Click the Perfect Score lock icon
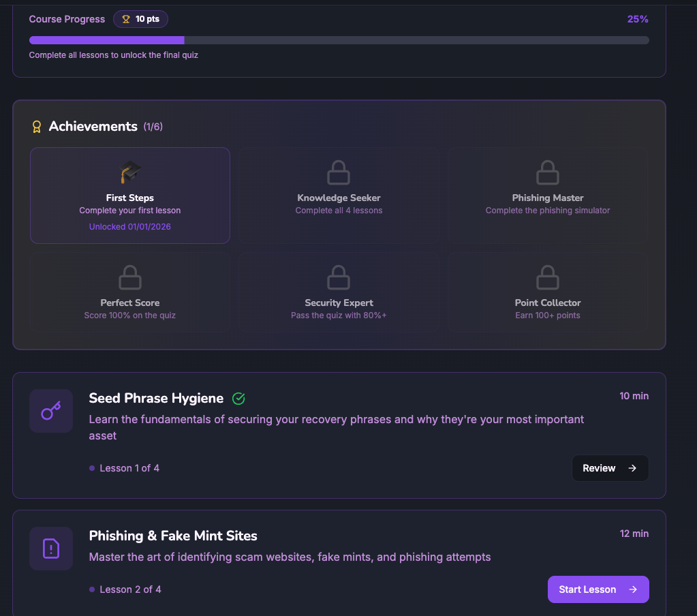The height and width of the screenshot is (616, 697). point(130,277)
